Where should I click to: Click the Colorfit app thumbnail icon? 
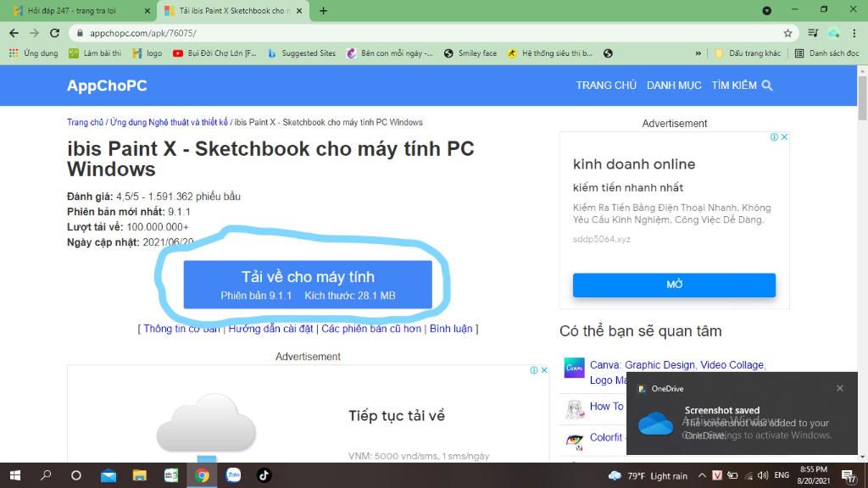[x=574, y=441]
